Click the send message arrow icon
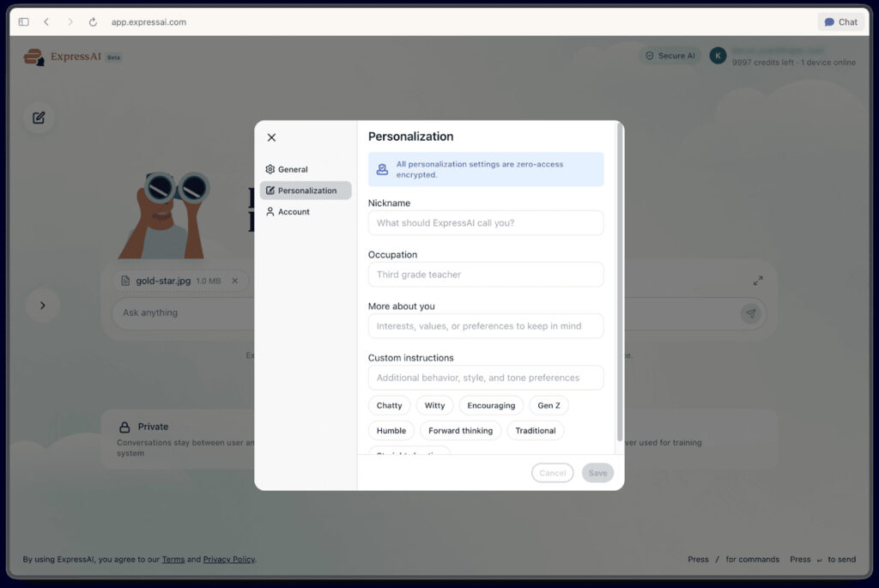Image resolution: width=879 pixels, height=588 pixels. (750, 314)
